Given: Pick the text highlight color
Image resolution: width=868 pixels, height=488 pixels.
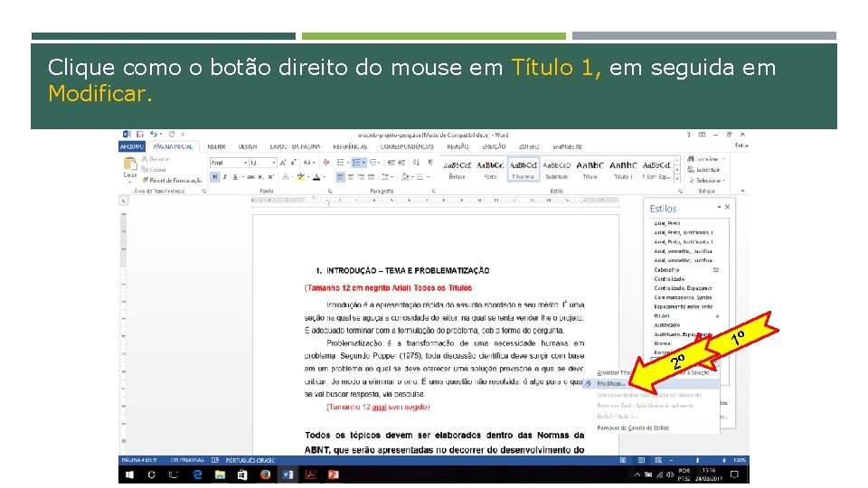Looking at the screenshot, I should 300,177.
